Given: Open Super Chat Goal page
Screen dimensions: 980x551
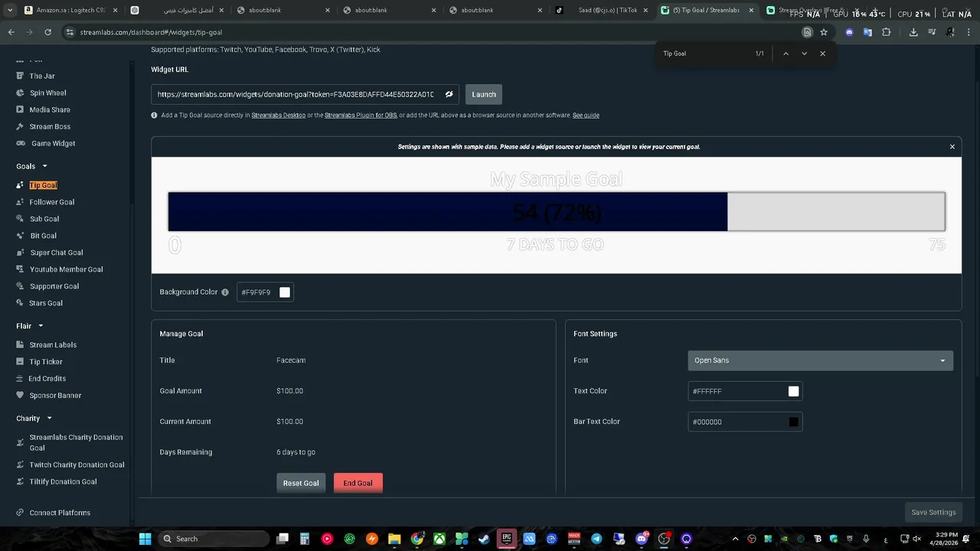Looking at the screenshot, I should point(56,253).
